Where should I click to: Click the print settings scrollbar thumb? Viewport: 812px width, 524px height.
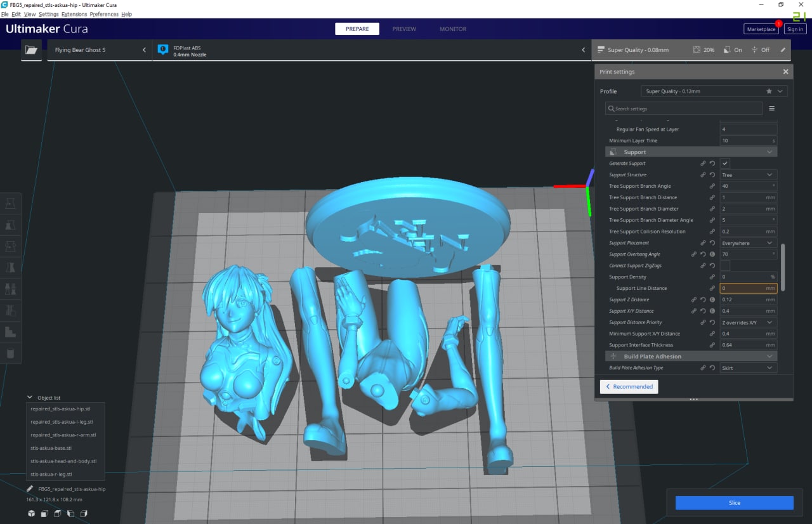click(x=783, y=266)
